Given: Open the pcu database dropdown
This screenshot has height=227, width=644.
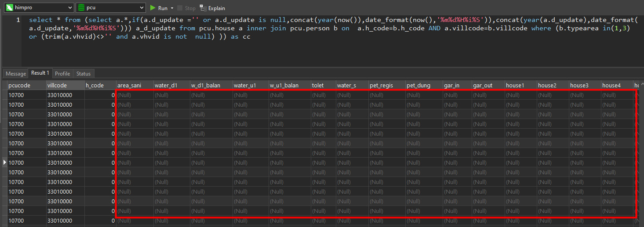Looking at the screenshot, I should 142,8.
